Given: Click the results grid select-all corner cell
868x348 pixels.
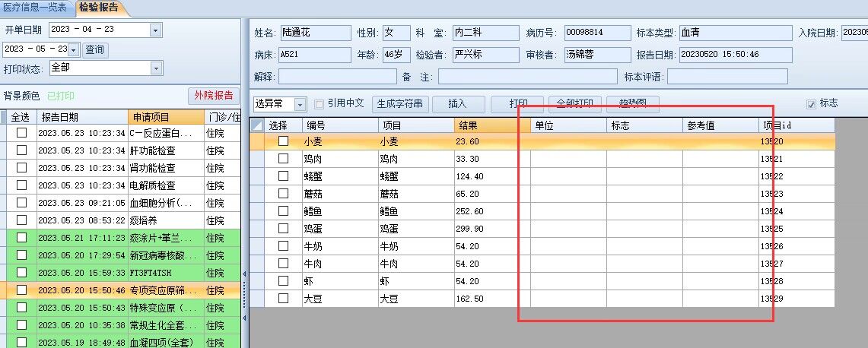Looking at the screenshot, I should click(x=257, y=125).
